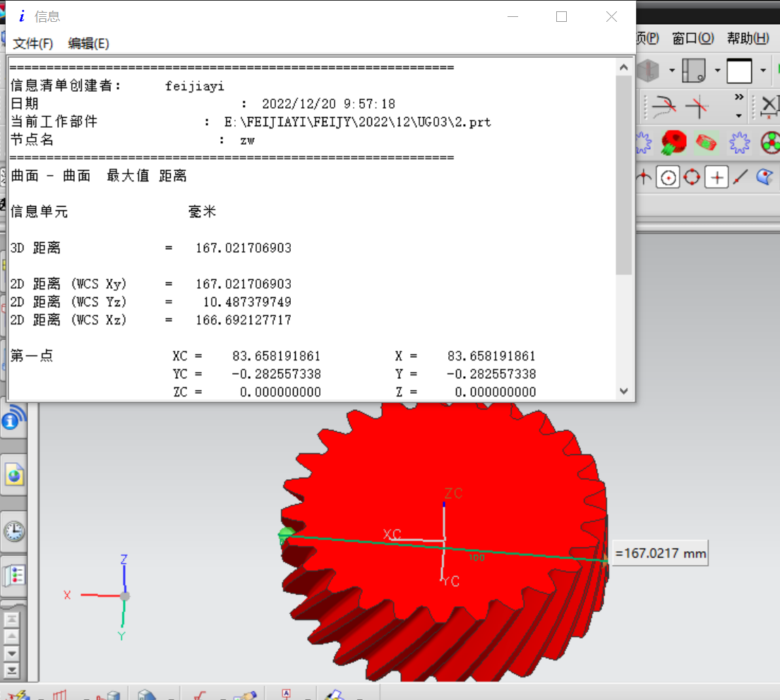Expand the dropdown next to the cube icon

click(x=671, y=71)
